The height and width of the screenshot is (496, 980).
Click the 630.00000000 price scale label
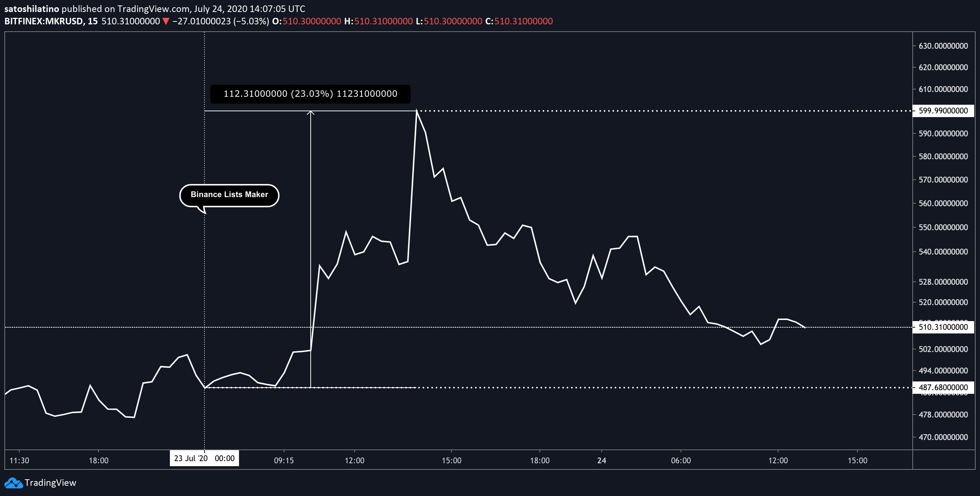[943, 46]
